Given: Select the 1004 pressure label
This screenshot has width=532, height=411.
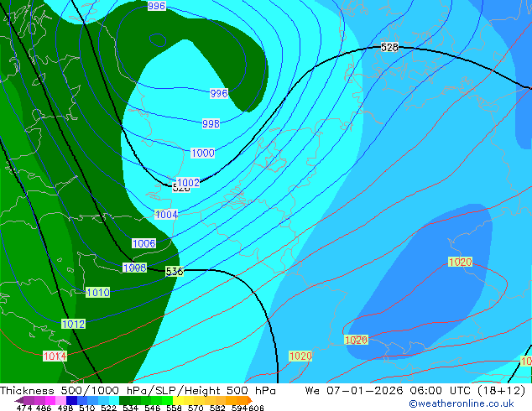Looking at the screenshot, I should click(x=166, y=215).
